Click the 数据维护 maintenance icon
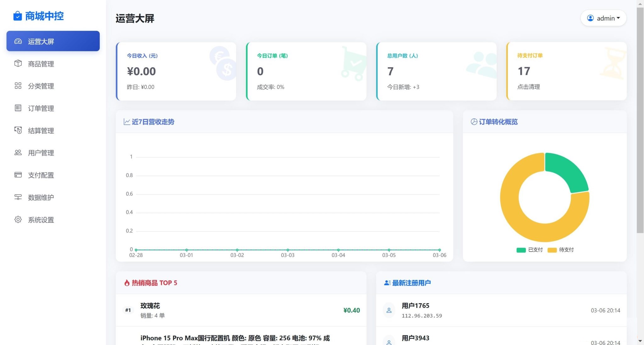The width and height of the screenshot is (644, 345). pyautogui.click(x=18, y=197)
